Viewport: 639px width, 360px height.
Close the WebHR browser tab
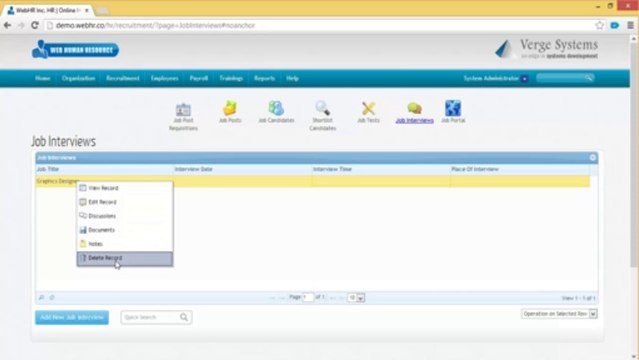pos(87,10)
